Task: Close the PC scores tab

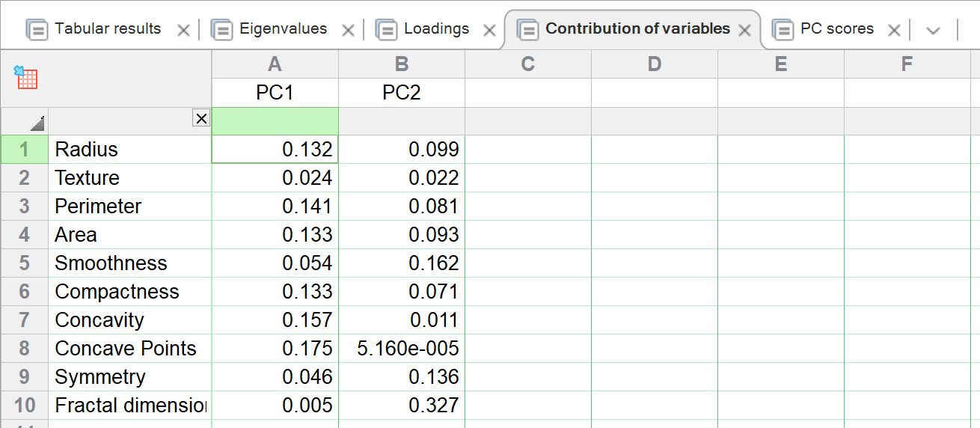Action: (x=894, y=31)
